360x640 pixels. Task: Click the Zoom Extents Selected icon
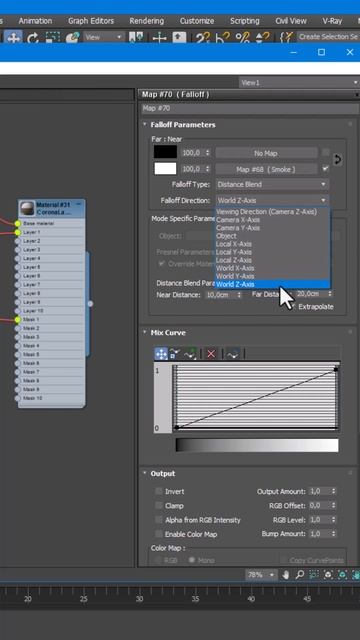342,575
